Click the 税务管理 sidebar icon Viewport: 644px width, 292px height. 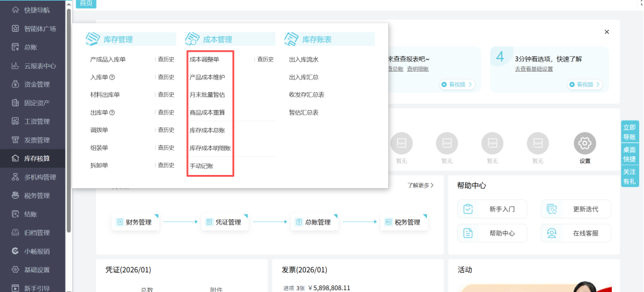tap(15, 196)
